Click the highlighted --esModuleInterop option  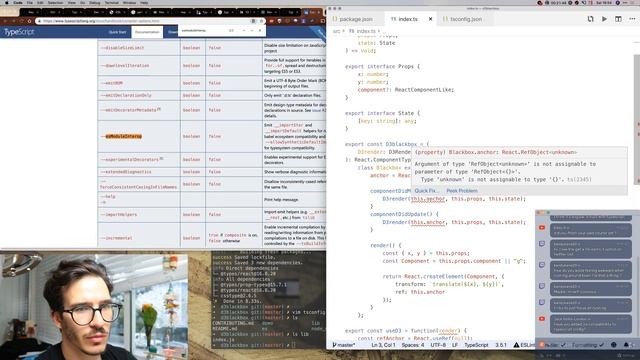click(x=124, y=136)
